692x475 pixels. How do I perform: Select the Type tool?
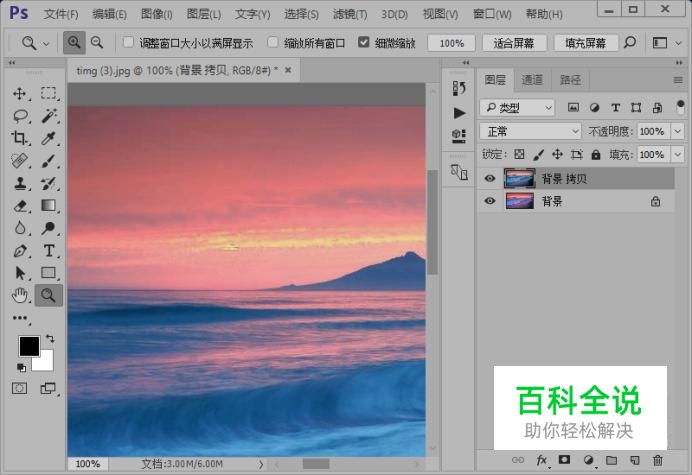click(49, 251)
